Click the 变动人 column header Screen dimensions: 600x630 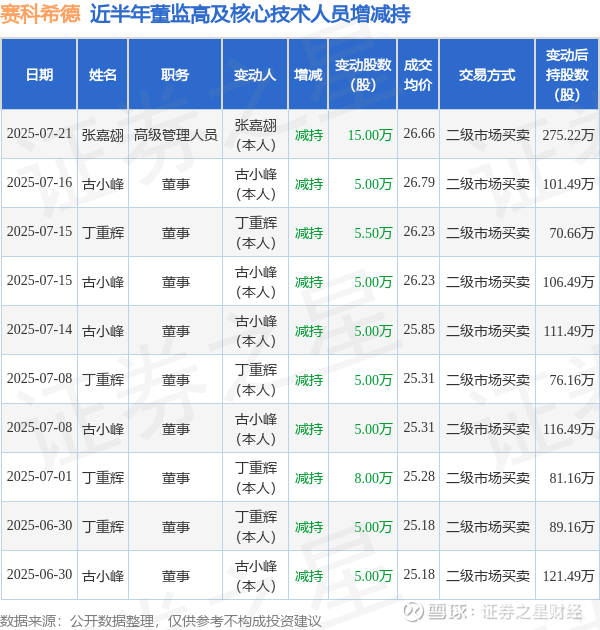click(x=255, y=74)
